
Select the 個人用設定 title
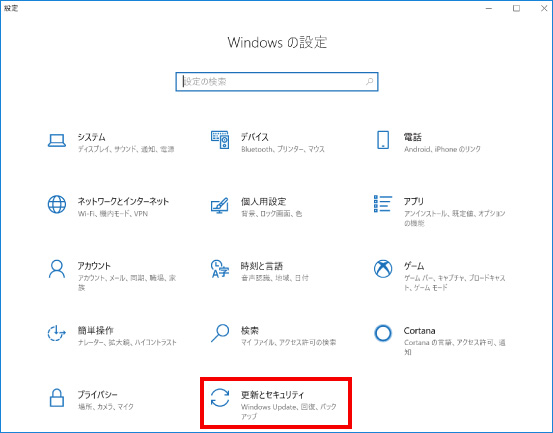[263, 201]
